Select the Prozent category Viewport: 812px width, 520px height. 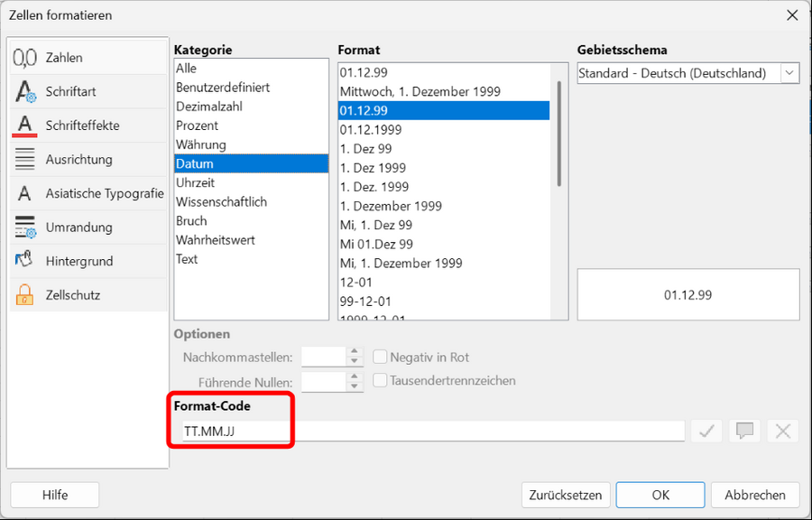[x=251, y=125]
